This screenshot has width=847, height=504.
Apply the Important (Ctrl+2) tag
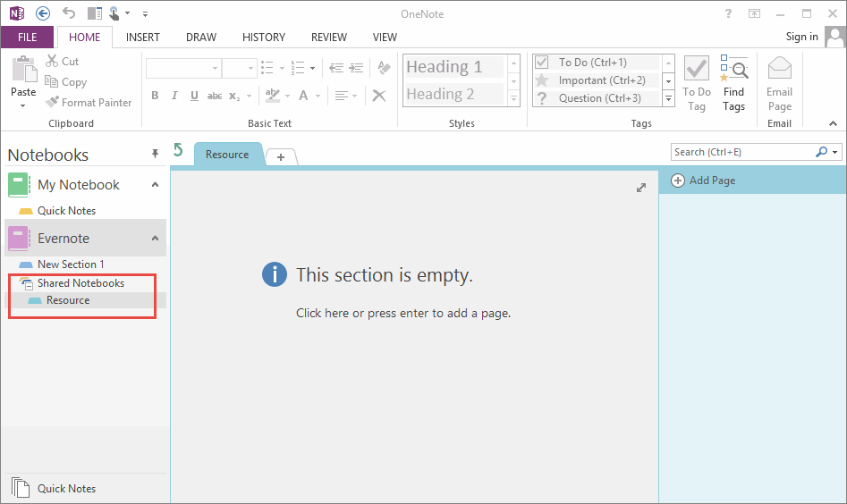[x=597, y=80]
